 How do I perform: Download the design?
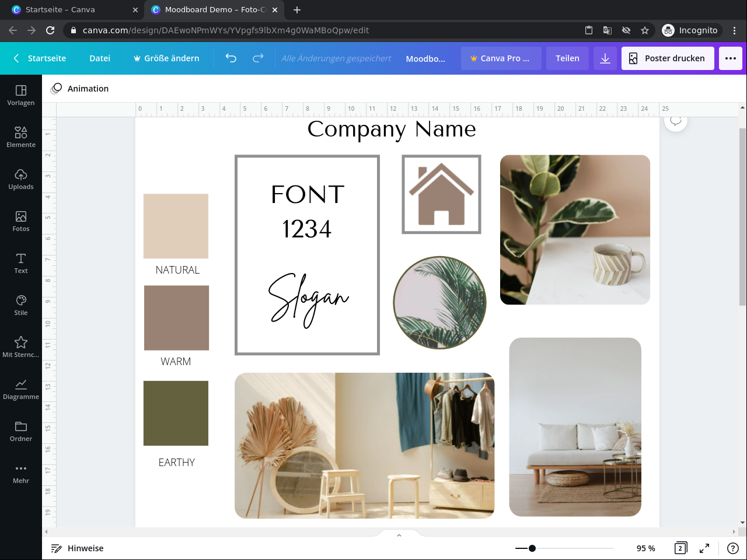(605, 58)
